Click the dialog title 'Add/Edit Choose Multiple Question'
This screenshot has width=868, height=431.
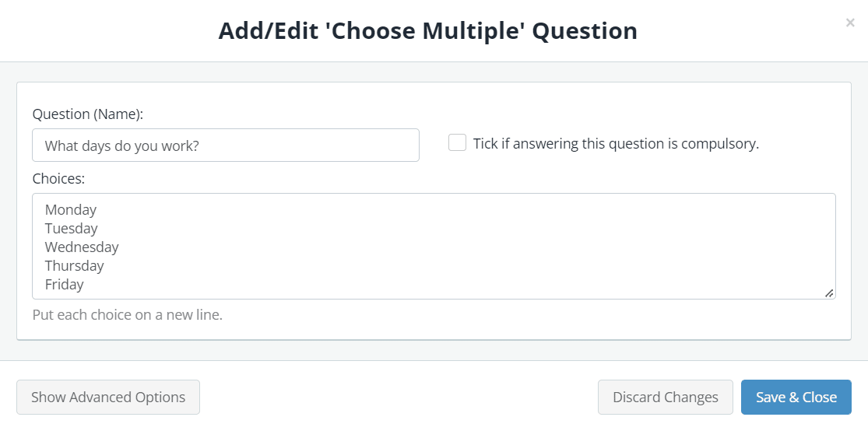428,31
